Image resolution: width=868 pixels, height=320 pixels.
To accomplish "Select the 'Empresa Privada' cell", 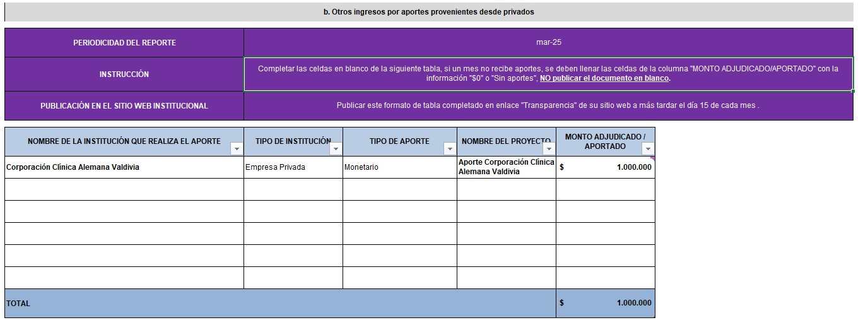I will [293, 167].
